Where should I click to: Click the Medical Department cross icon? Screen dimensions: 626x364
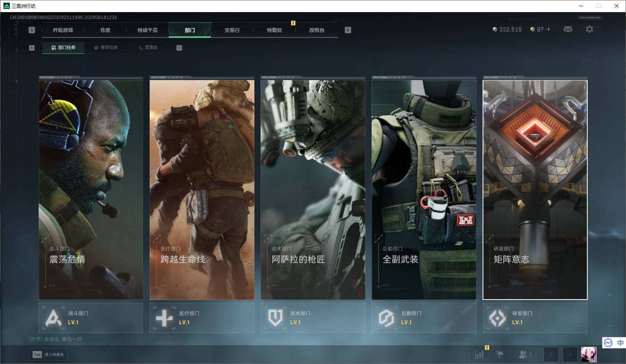point(164,318)
